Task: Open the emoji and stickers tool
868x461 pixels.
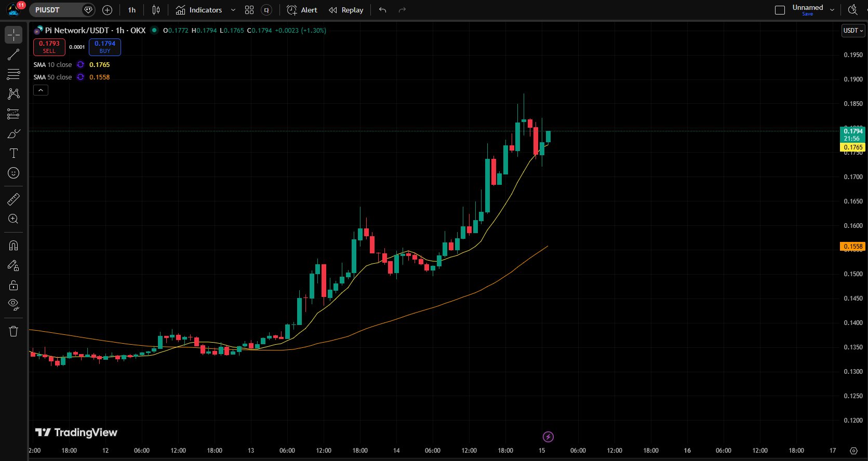Action: pos(14,173)
